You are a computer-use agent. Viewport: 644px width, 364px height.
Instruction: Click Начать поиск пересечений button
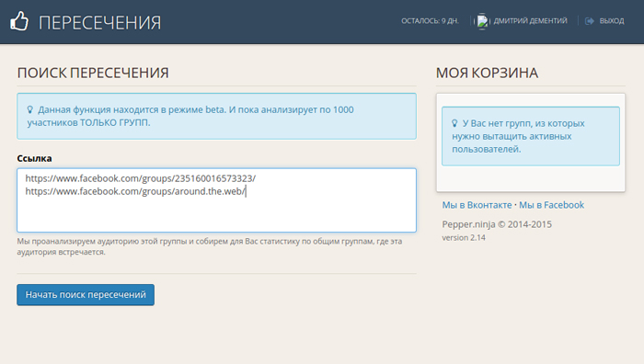pos(86,295)
